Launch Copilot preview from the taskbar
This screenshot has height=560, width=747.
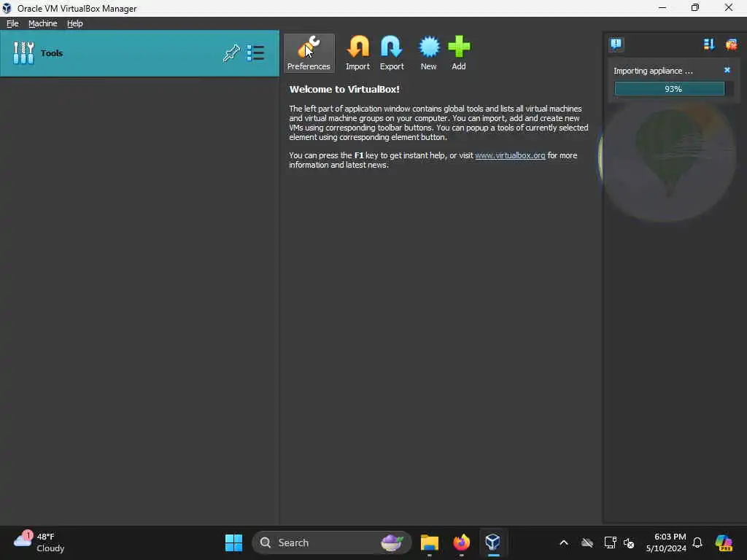724,542
